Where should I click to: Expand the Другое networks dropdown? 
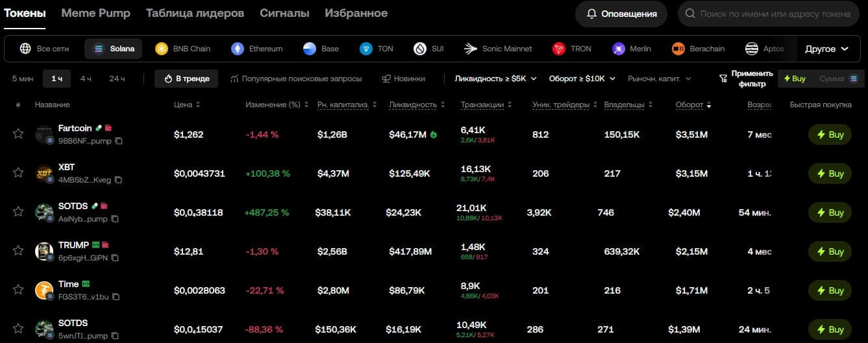(x=826, y=49)
